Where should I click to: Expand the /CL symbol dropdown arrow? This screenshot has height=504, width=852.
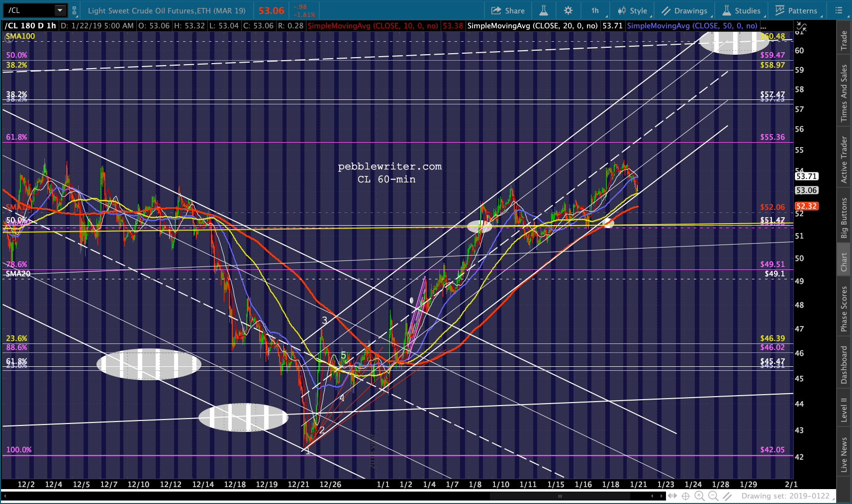pos(60,10)
